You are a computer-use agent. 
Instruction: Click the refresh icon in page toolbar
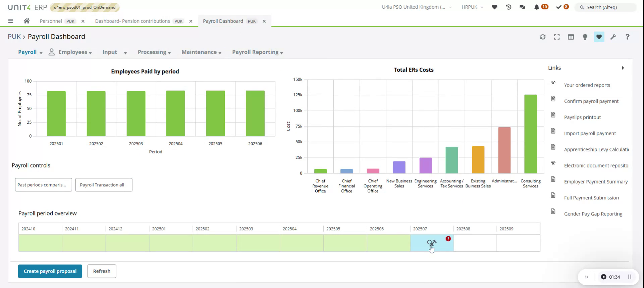543,37
